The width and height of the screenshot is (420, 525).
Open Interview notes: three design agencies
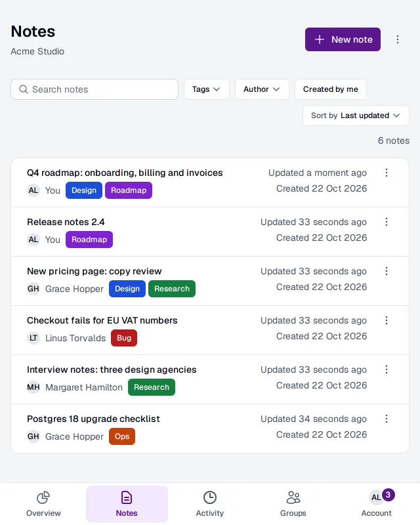[x=112, y=369]
